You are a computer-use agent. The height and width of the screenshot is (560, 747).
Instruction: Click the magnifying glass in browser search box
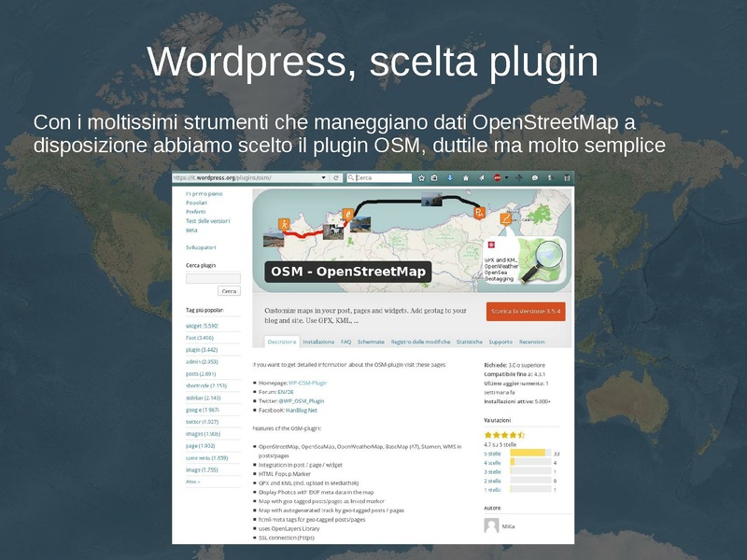(351, 177)
